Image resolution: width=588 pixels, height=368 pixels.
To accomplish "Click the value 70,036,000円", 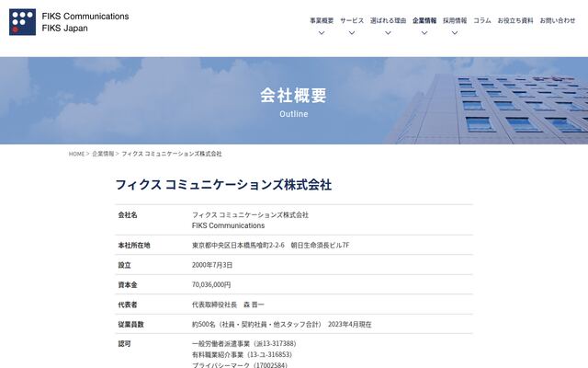I will tap(211, 285).
